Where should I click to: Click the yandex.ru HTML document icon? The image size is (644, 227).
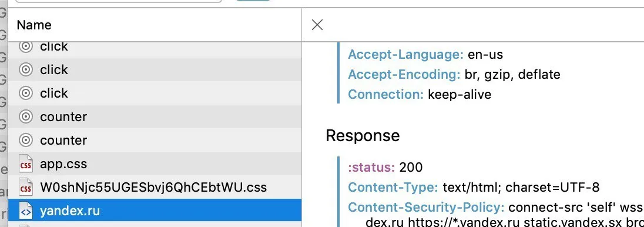pyautogui.click(x=26, y=211)
